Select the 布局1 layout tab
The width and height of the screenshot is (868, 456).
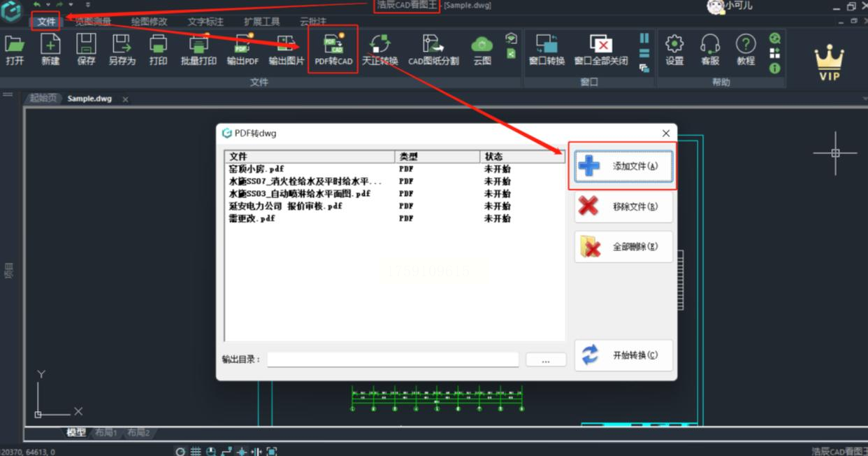[x=106, y=432]
